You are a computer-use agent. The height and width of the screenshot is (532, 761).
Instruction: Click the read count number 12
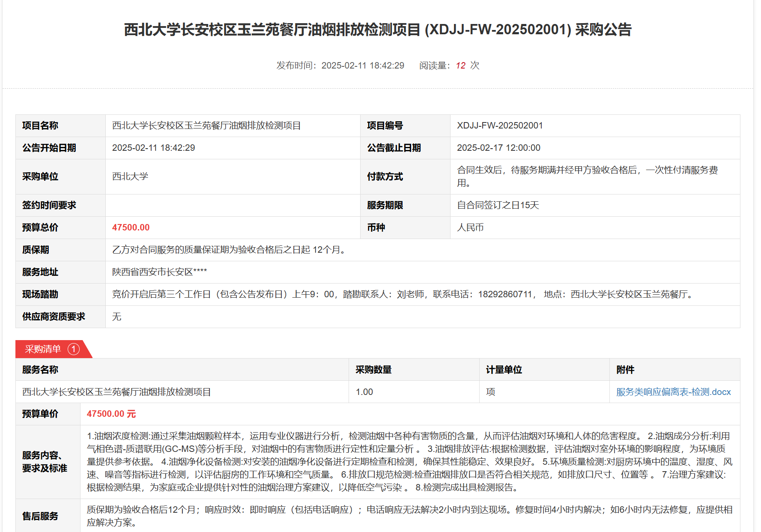tap(460, 66)
